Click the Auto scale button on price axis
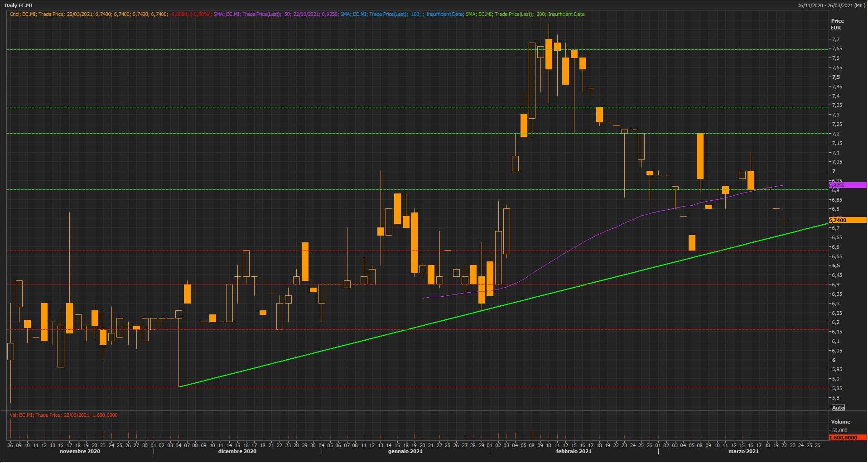 click(838, 408)
